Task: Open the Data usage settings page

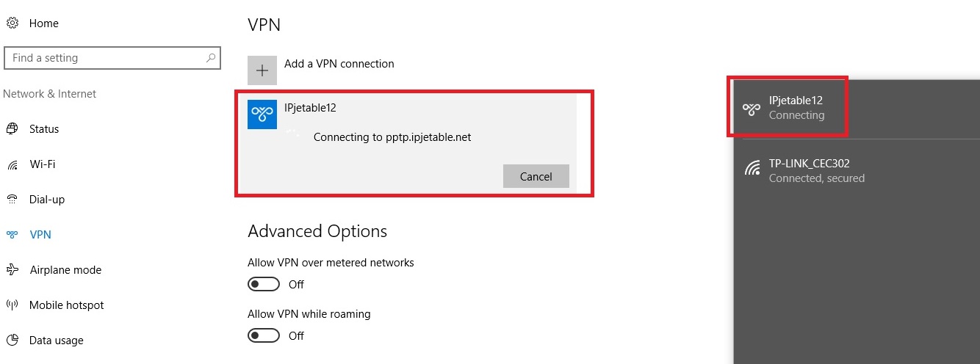Action: [57, 341]
